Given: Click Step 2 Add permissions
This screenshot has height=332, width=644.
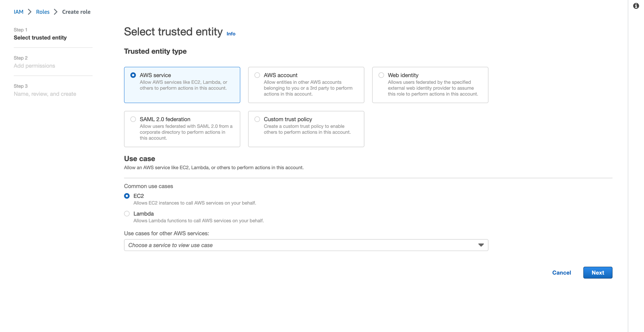Looking at the screenshot, I should coord(34,62).
